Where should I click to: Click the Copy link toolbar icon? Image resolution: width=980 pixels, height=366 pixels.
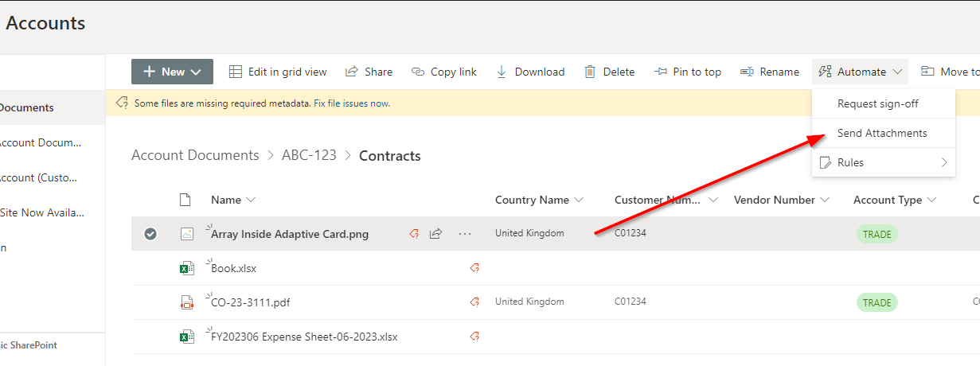click(x=418, y=72)
